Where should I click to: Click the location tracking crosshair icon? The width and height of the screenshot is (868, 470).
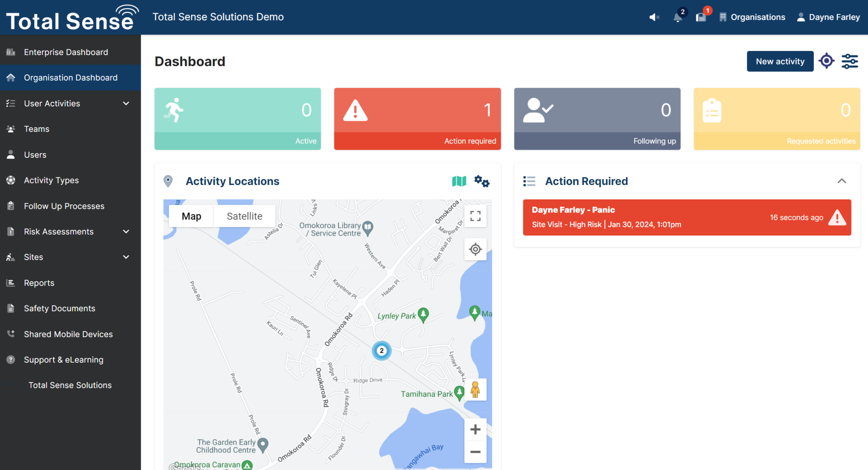click(826, 61)
